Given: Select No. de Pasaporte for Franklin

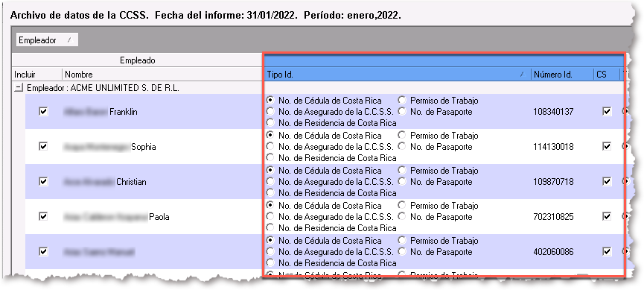Looking at the screenshot, I should pos(402,111).
